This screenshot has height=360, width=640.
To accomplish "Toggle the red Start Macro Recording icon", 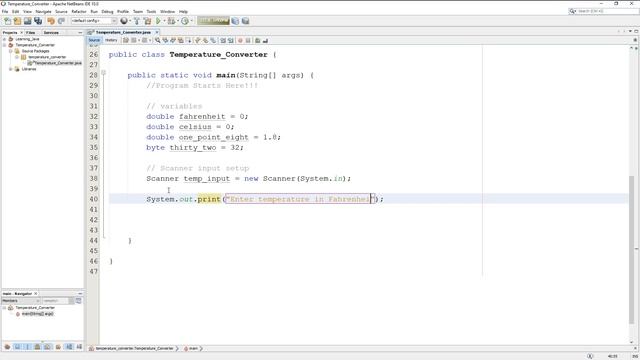I will (240, 40).
